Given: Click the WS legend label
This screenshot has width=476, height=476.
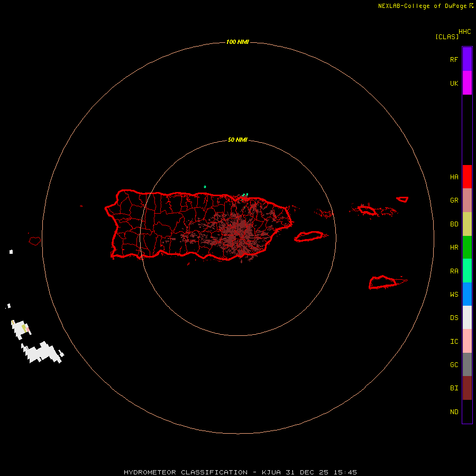Looking at the screenshot, I should [x=454, y=294].
